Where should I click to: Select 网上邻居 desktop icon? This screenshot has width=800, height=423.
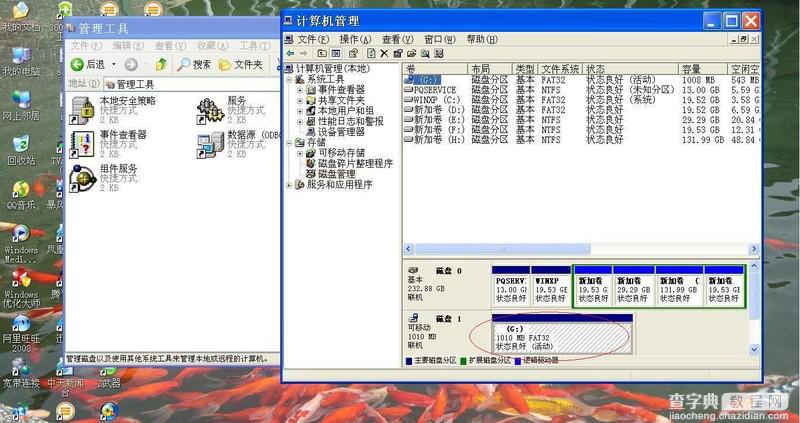click(21, 106)
